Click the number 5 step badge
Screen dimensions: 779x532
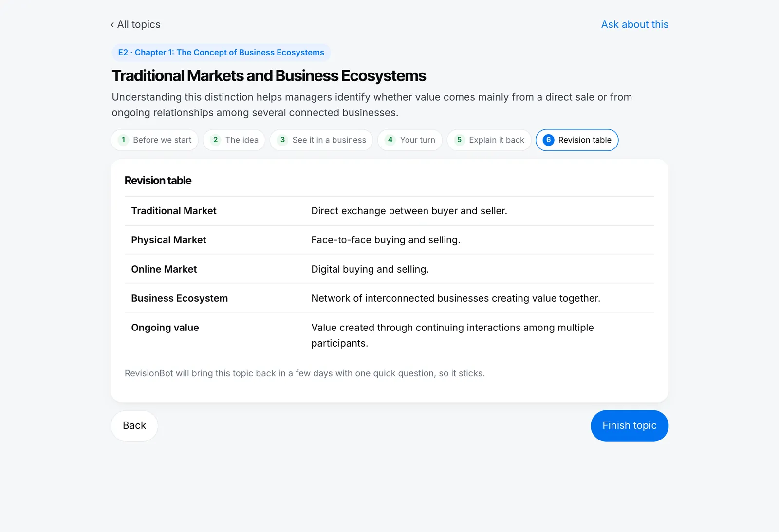pyautogui.click(x=460, y=140)
